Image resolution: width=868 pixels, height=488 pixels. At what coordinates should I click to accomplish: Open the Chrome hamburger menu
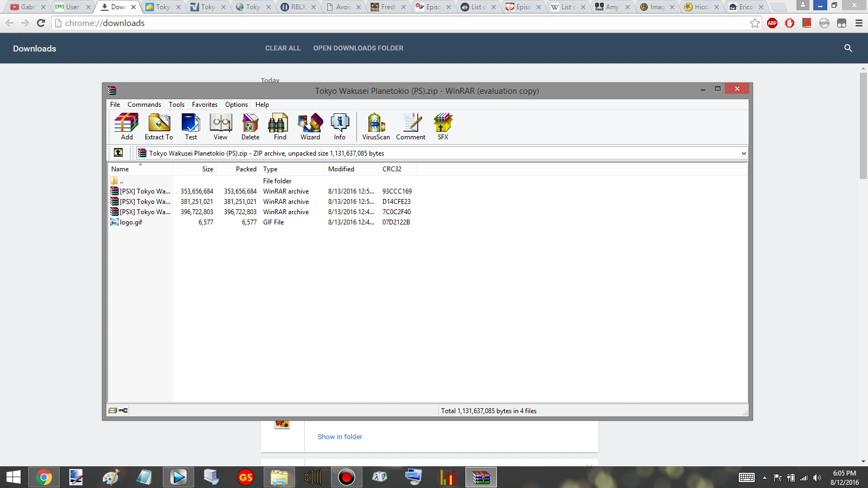(859, 23)
